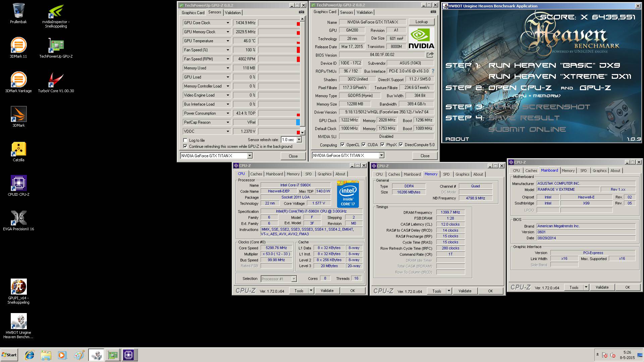
Task: Open GPUPI_x64 desktop shortcut
Action: coord(18,292)
